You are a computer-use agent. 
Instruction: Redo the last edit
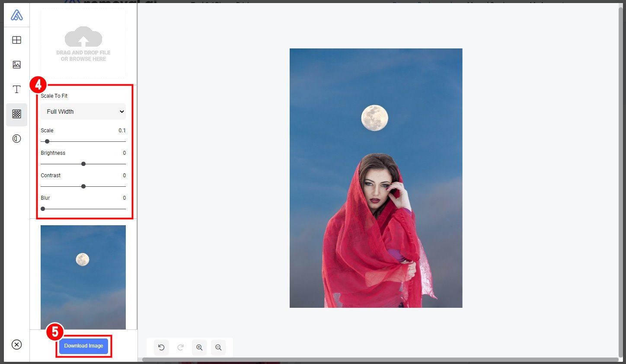tap(180, 347)
